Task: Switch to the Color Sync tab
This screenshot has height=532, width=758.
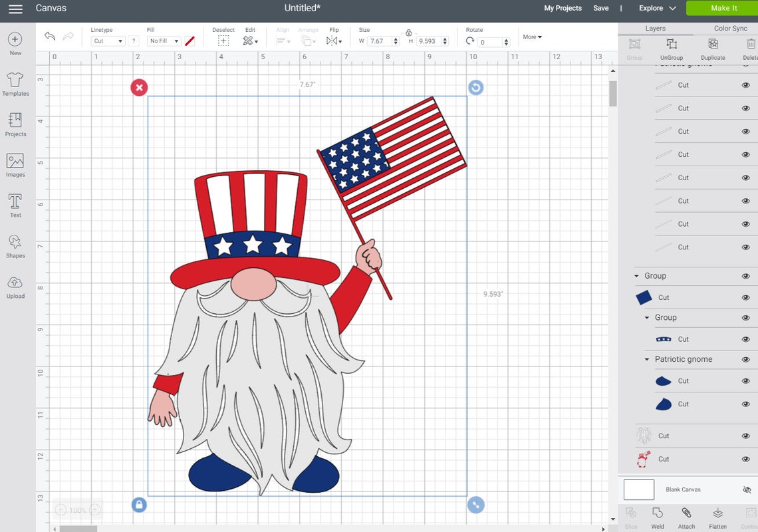Action: click(731, 28)
